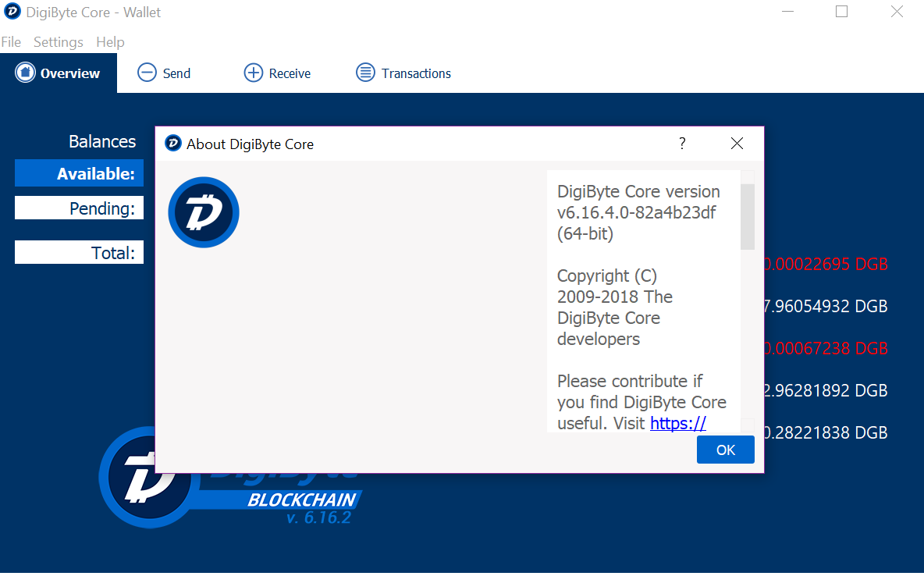Open the Settings menu
This screenshot has height=576, width=924.
click(58, 41)
